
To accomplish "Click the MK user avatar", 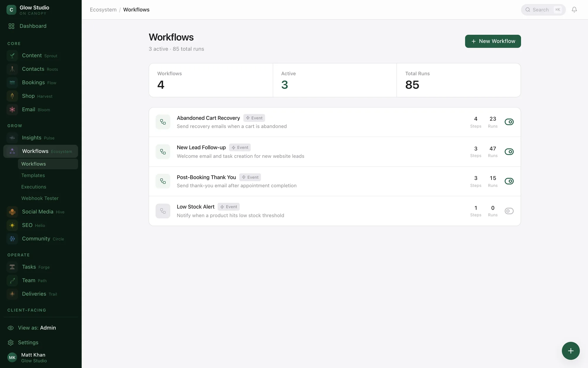I will pos(12,358).
